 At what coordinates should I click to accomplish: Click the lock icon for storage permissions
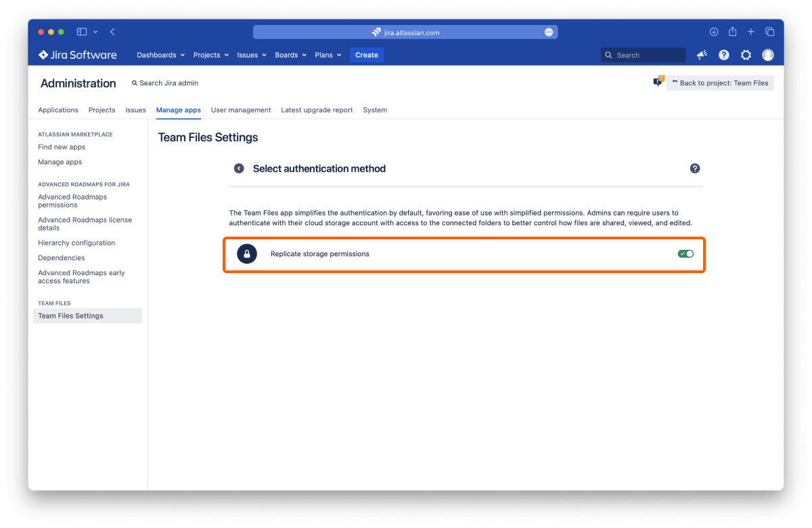coord(247,254)
